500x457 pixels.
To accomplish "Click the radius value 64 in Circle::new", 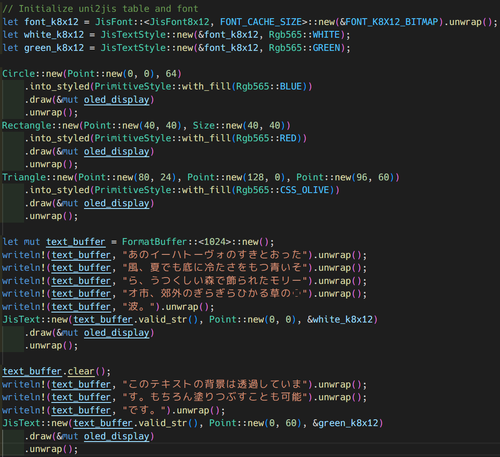I will [171, 74].
